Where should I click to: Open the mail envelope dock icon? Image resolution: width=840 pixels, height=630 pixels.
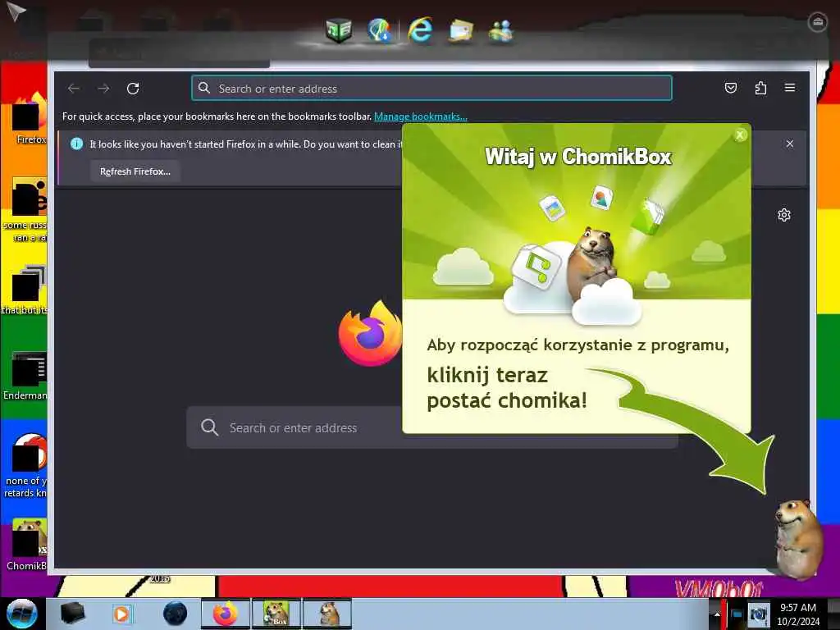[460, 31]
